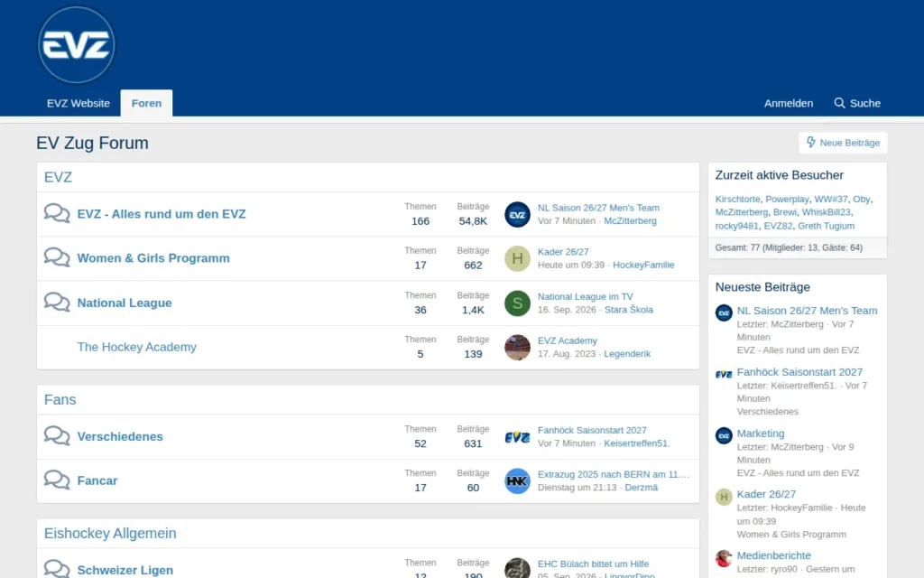Open Legenderik user profile
The height and width of the screenshot is (578, 924).
[x=627, y=354]
